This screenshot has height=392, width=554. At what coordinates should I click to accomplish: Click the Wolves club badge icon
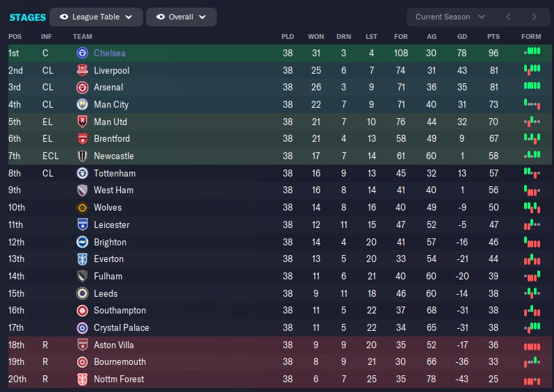click(82, 208)
